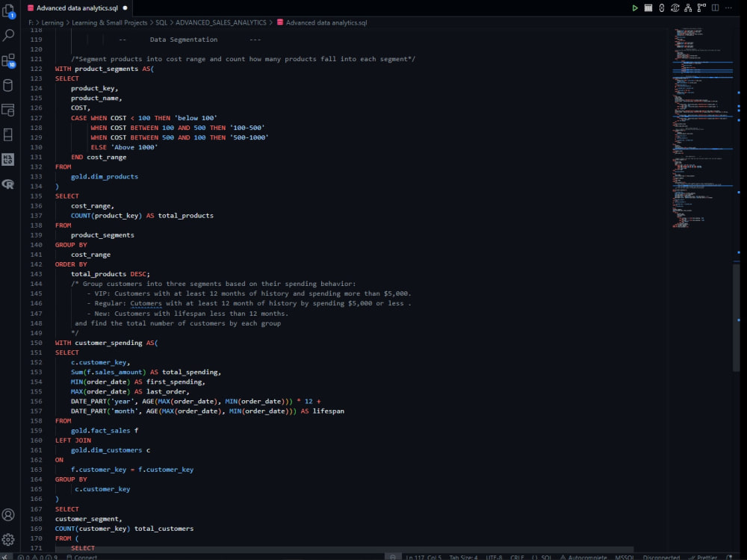
Task: Click the 'gold.dim_products' table reference
Action: click(105, 176)
